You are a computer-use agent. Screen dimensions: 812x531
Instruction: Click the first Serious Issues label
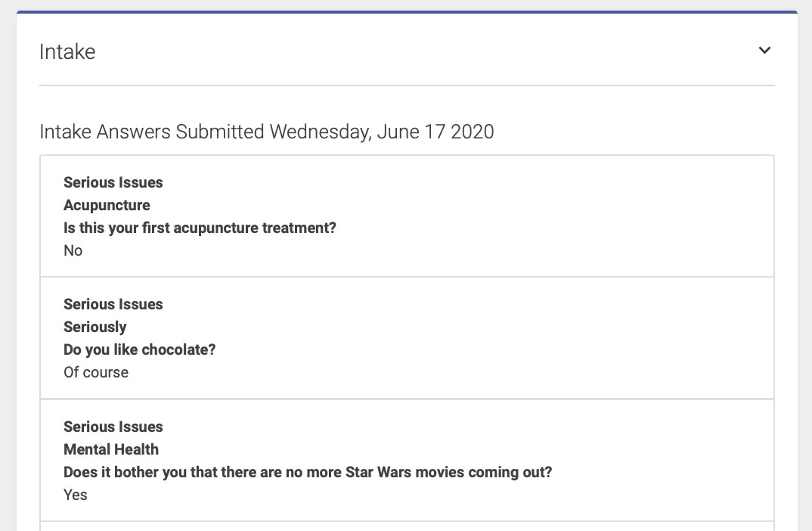(x=113, y=182)
